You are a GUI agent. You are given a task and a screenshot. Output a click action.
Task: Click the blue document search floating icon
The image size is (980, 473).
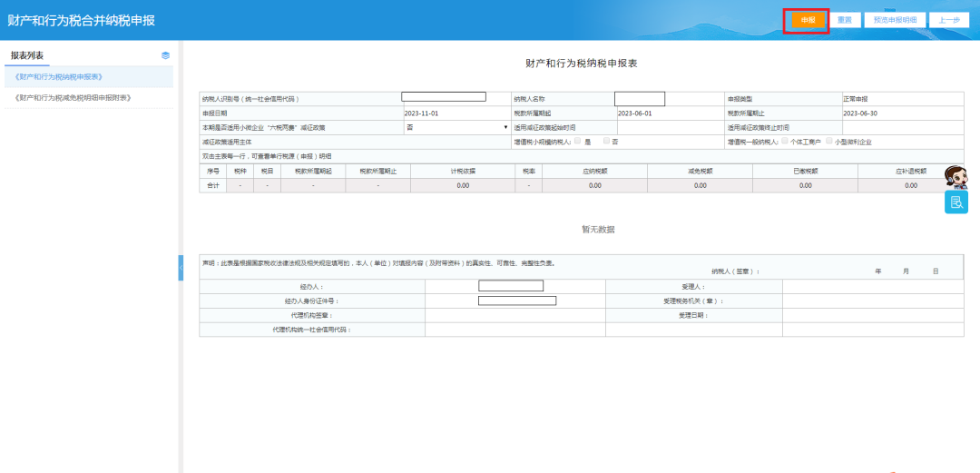pyautogui.click(x=955, y=202)
